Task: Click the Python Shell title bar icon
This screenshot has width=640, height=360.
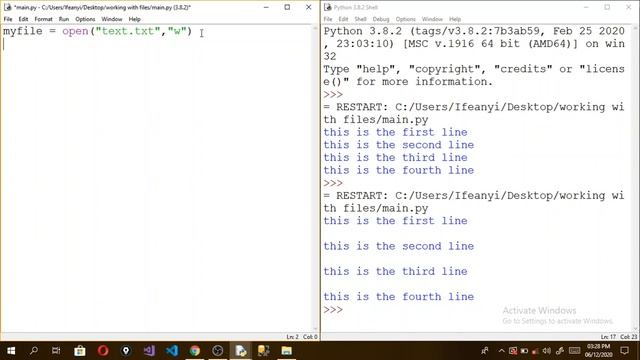Action: [x=327, y=7]
